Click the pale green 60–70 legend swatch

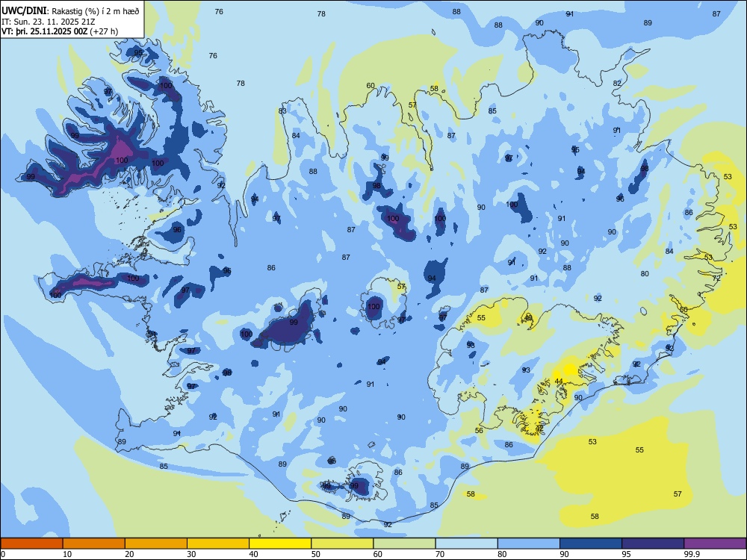click(404, 544)
